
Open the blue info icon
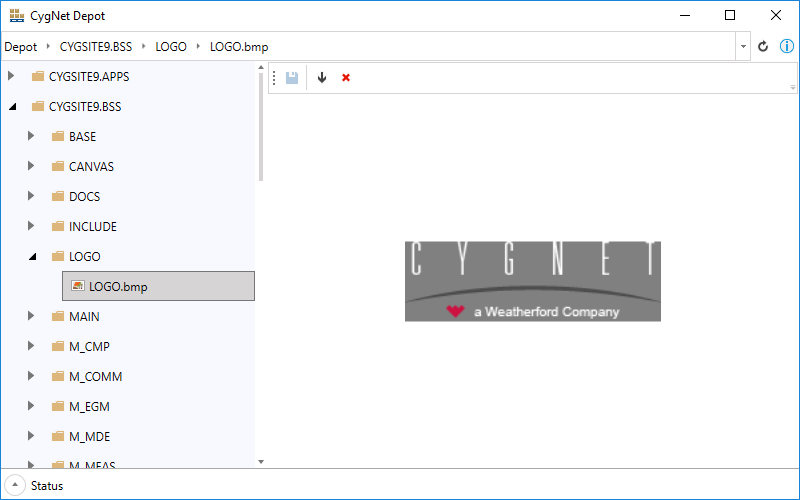point(787,46)
